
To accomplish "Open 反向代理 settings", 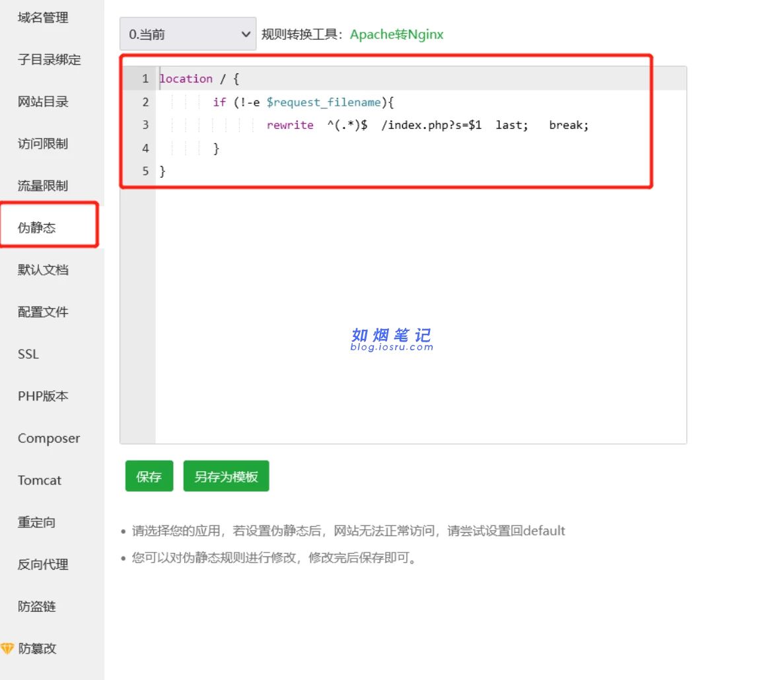I will point(43,564).
